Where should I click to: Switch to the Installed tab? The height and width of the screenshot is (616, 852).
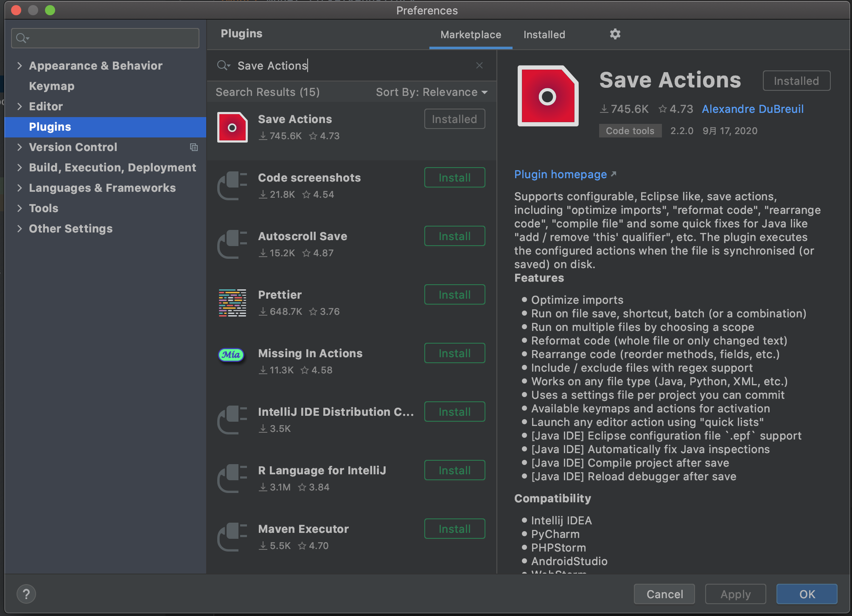tap(544, 34)
